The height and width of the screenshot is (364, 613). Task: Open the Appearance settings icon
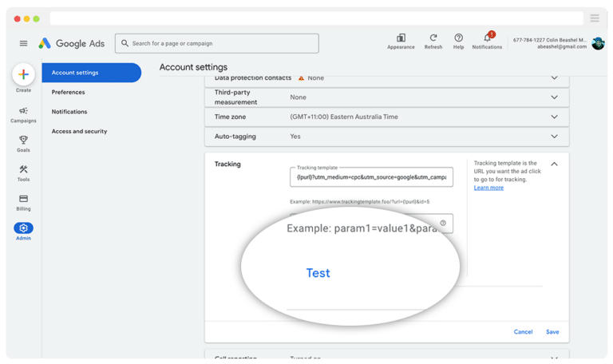(401, 38)
